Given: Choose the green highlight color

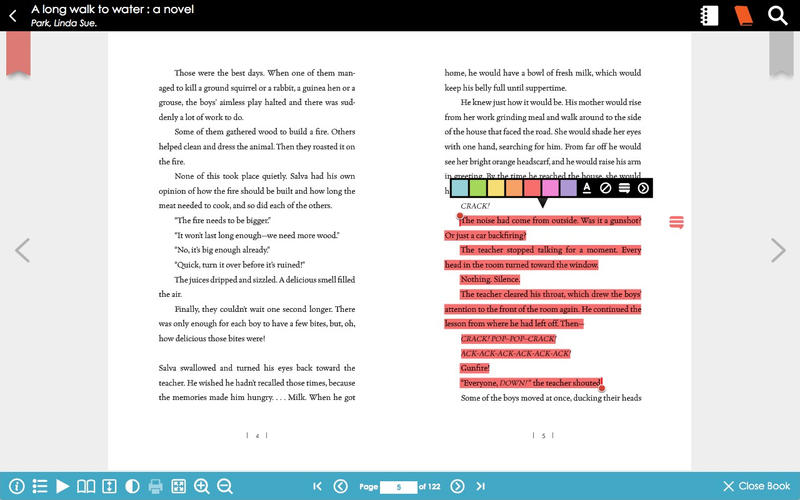Looking at the screenshot, I should (478, 188).
